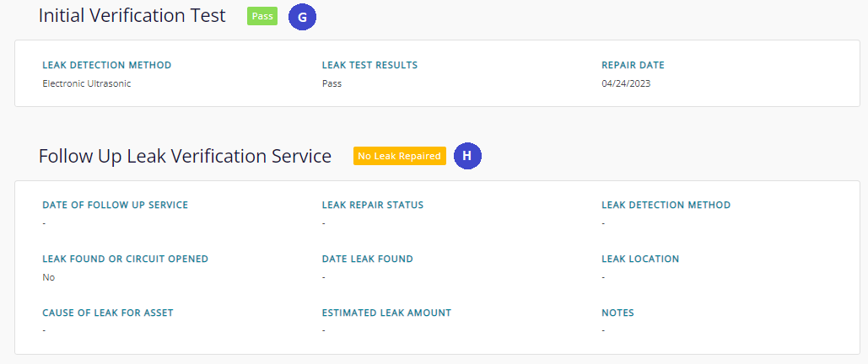This screenshot has width=868, height=364.
Task: Click the "LEAK LOCATION" label
Action: 640,259
